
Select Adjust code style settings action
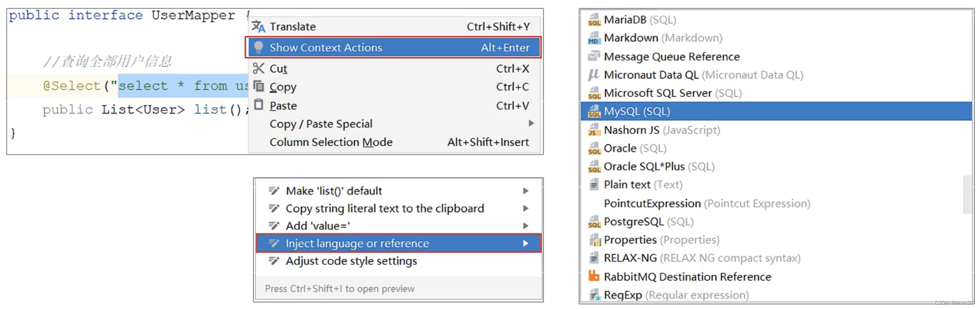[399, 260]
